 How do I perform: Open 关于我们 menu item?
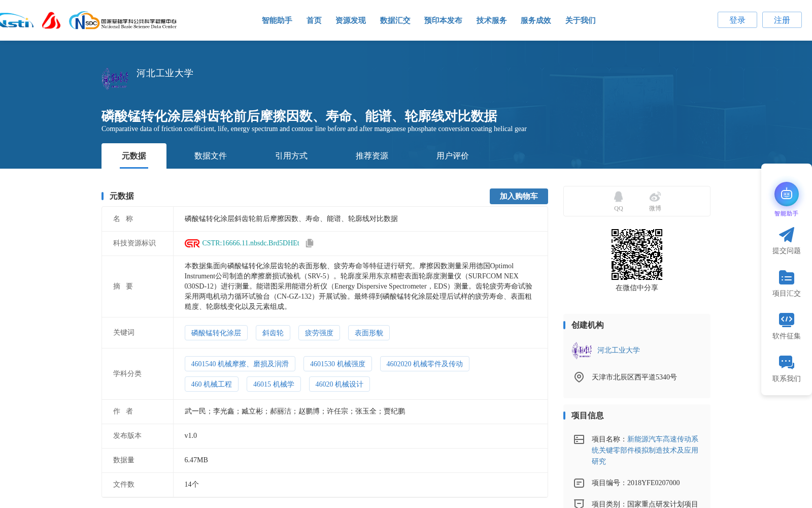[x=580, y=20]
